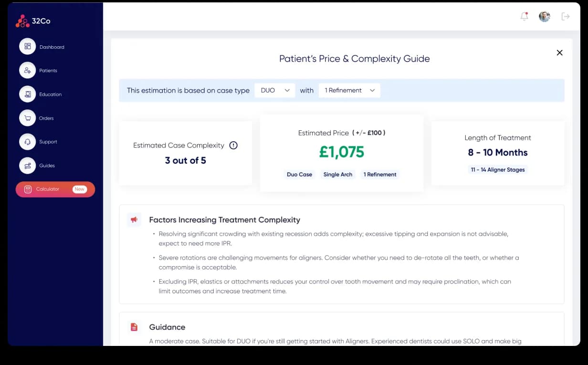Click the 32Co logo icon
This screenshot has height=365, width=588.
22,21
